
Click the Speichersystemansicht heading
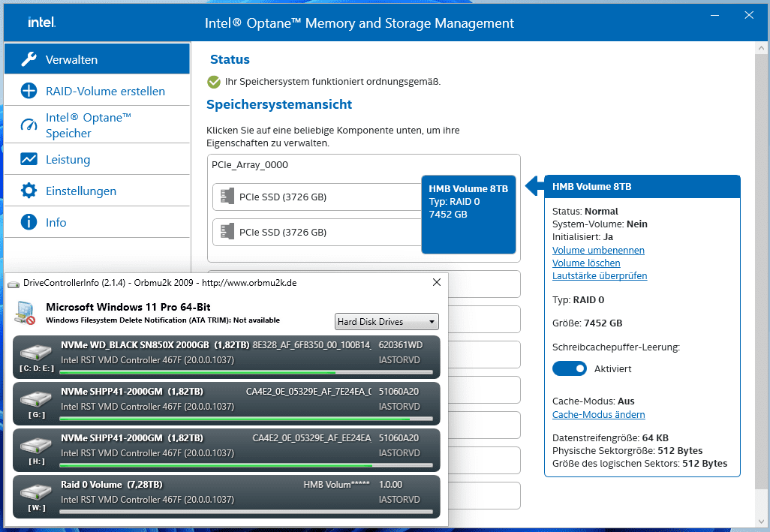tap(279, 104)
